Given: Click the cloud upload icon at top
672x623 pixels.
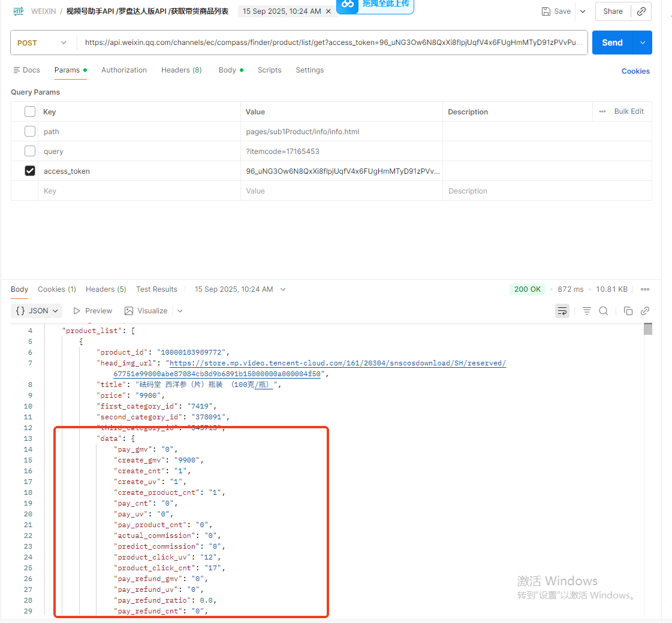Looking at the screenshot, I should pyautogui.click(x=348, y=4).
